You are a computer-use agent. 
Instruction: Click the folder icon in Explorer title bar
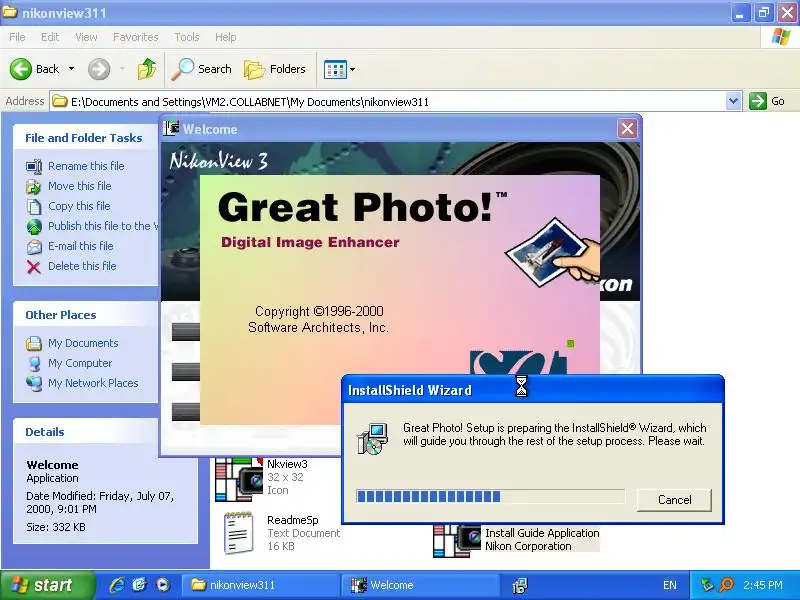click(10, 12)
